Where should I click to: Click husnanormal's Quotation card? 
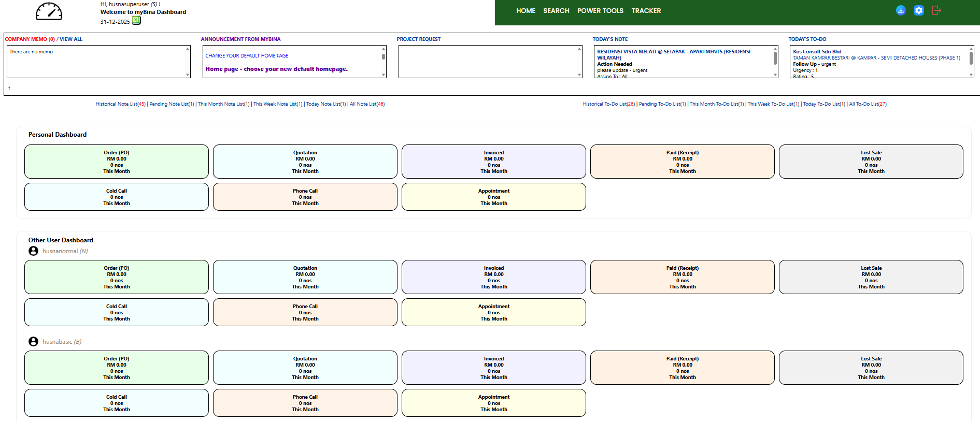(x=305, y=277)
